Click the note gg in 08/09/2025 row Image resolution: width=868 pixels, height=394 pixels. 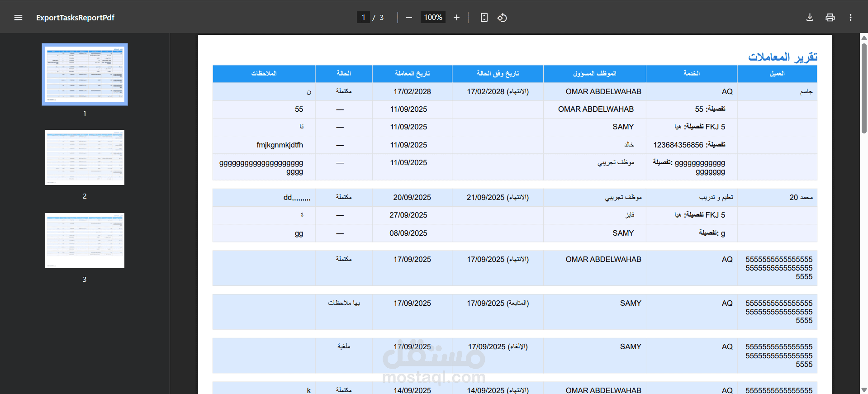pyautogui.click(x=299, y=233)
